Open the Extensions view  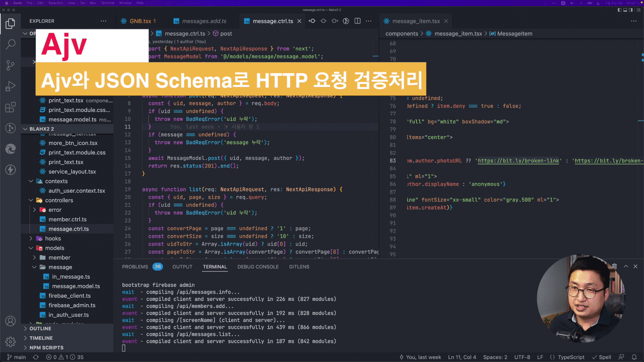tap(10, 107)
